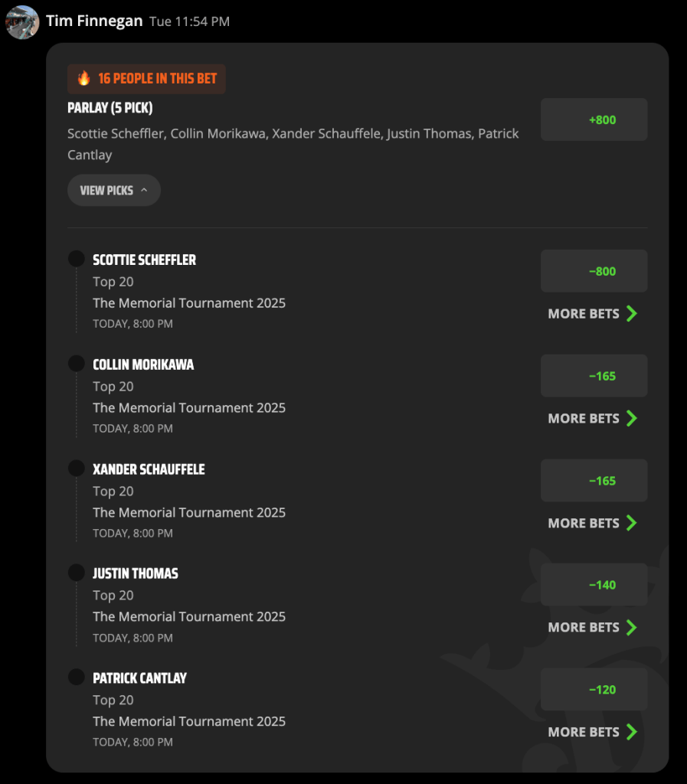Viewport: 687px width, 784px height.
Task: Click the Patrick Cantlay player name
Action: click(140, 678)
